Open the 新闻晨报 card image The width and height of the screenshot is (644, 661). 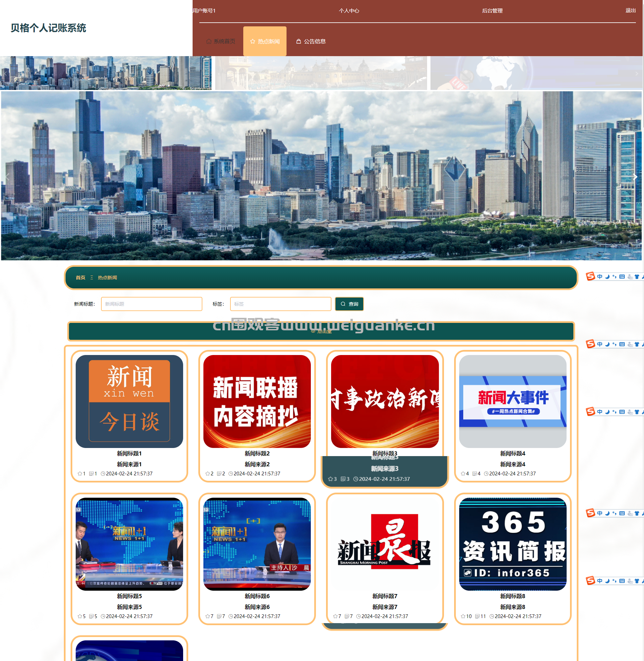pyautogui.click(x=385, y=544)
